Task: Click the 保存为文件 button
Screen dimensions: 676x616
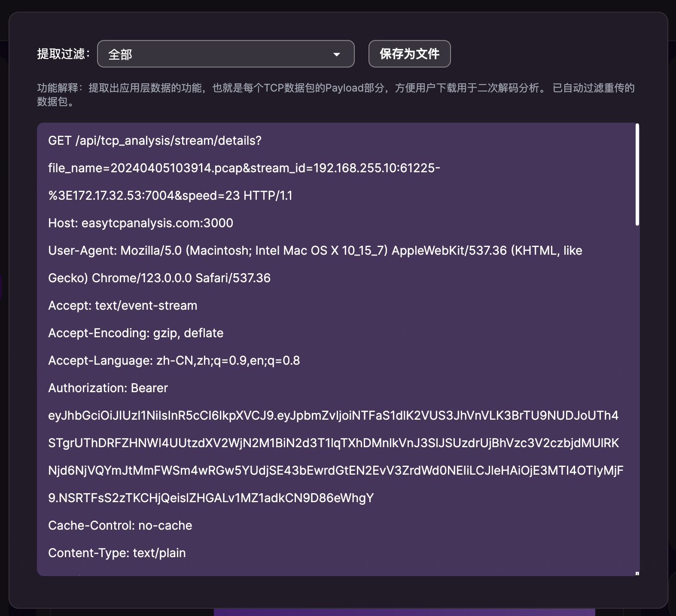Action: pos(409,54)
